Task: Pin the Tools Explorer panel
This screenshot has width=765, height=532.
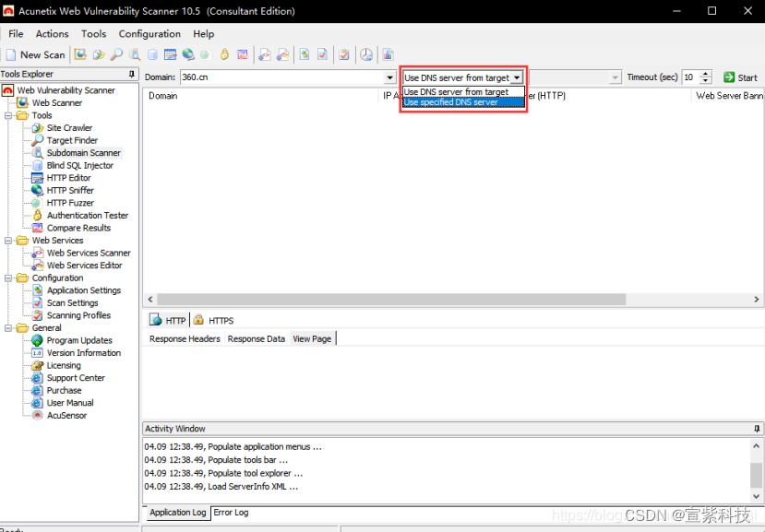Action: click(132, 74)
